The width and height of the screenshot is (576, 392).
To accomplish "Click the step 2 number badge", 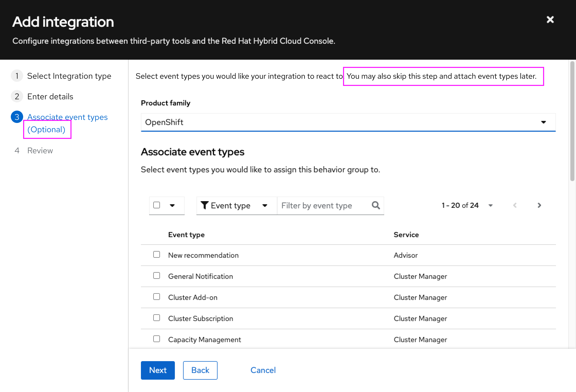I will [x=17, y=96].
